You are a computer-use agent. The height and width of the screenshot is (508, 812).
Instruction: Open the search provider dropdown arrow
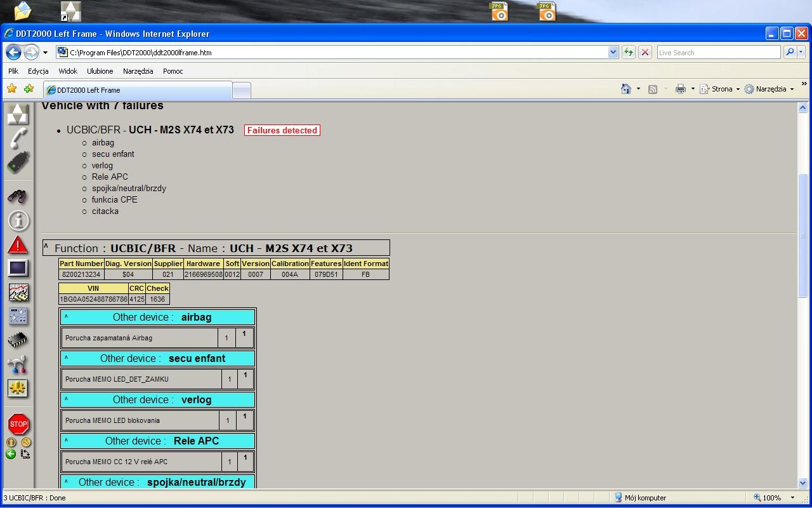[x=801, y=52]
